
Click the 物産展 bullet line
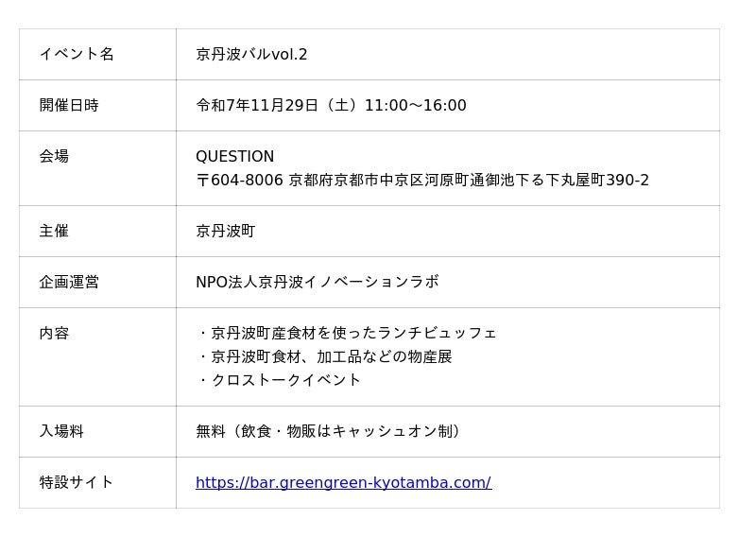coord(325,356)
